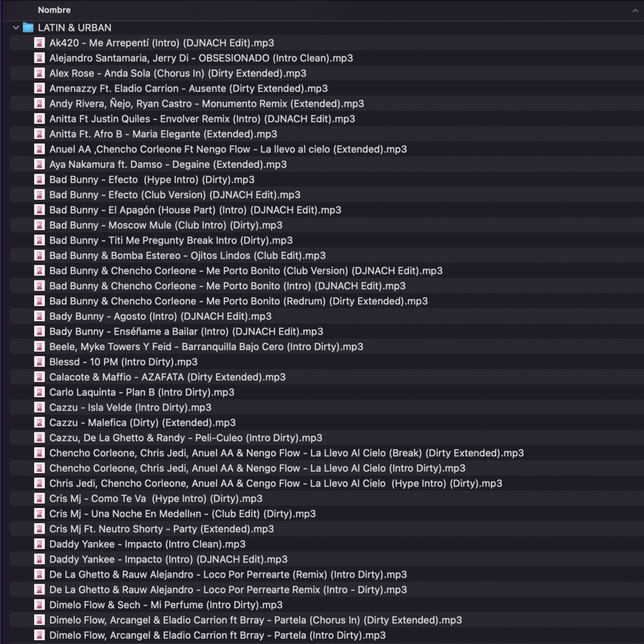This screenshot has width=644, height=644.
Task: Click mp3 icon for Calacote & Maffio AZAFATA
Action: coord(40,377)
